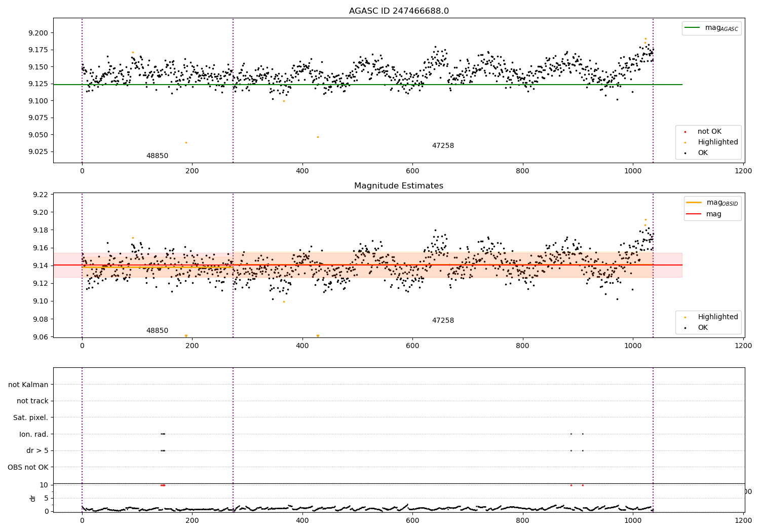Click the 'dr > 5' row label
This screenshot has width=760, height=532.
[x=37, y=450]
